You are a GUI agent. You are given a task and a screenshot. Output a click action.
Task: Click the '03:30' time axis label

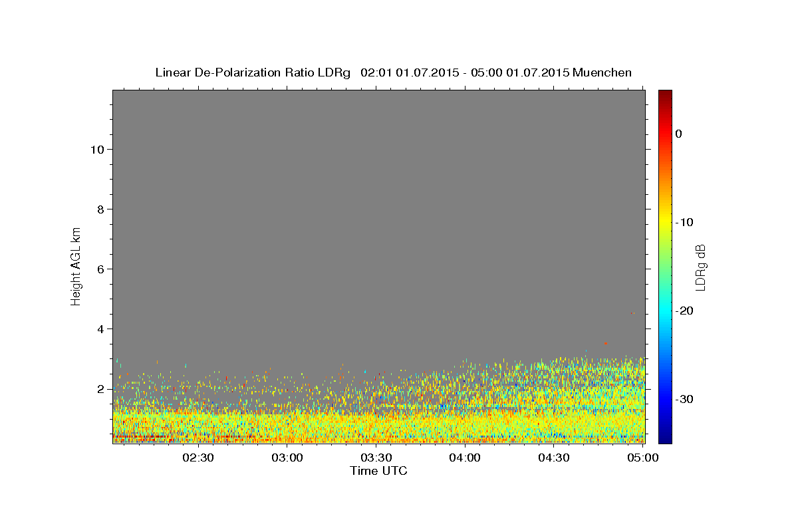(376, 458)
